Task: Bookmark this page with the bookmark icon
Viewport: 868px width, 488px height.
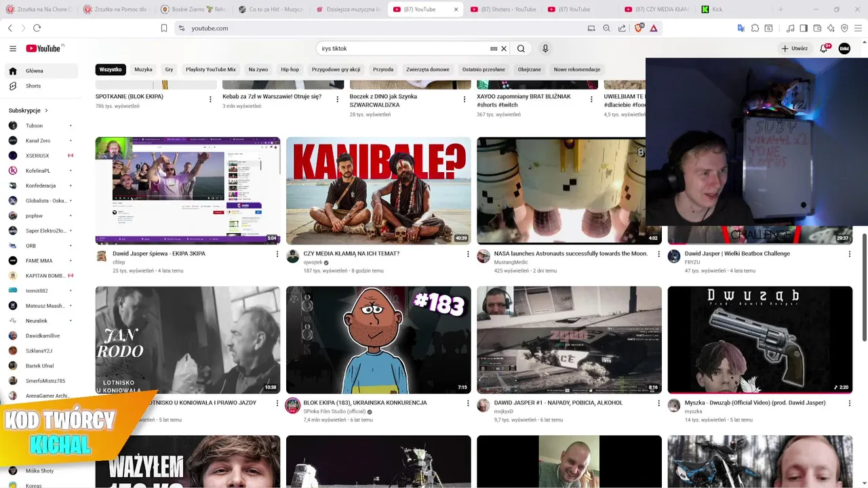Action: tap(164, 28)
